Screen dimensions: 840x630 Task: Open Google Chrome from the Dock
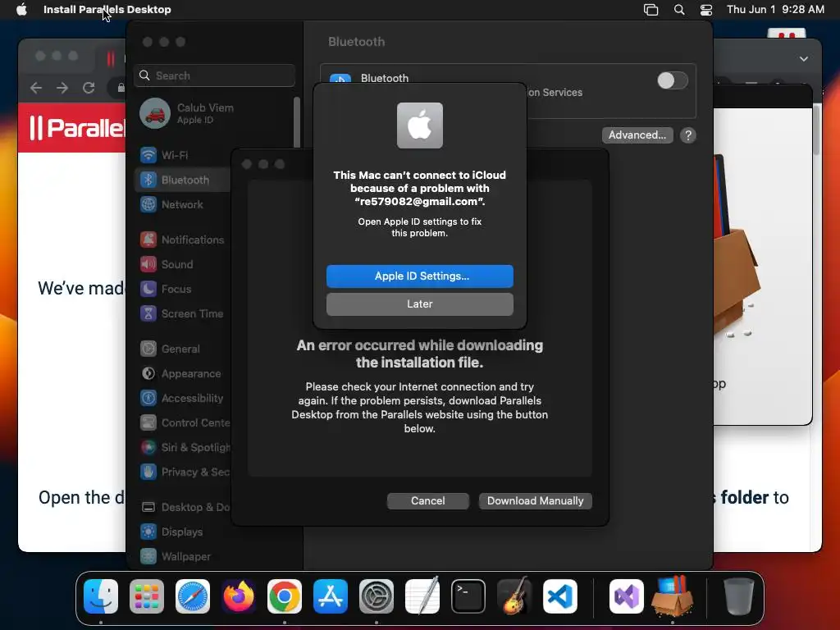(285, 596)
